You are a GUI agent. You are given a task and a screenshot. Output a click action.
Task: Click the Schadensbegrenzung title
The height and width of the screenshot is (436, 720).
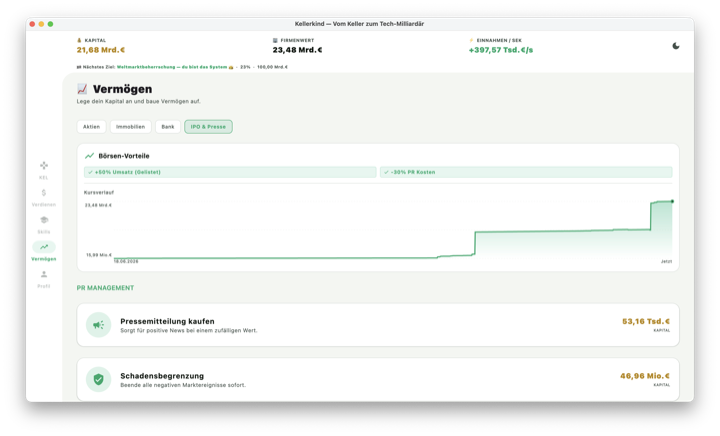click(162, 376)
